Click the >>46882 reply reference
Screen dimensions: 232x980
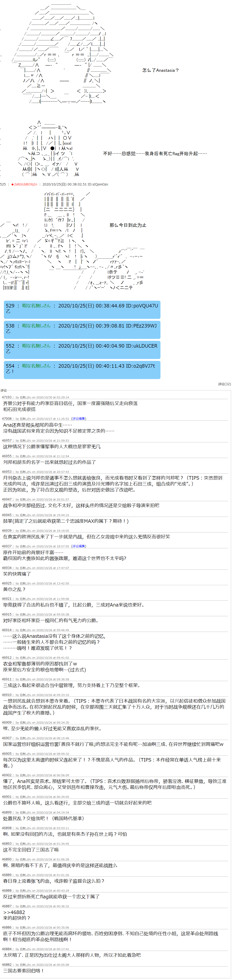14,912
